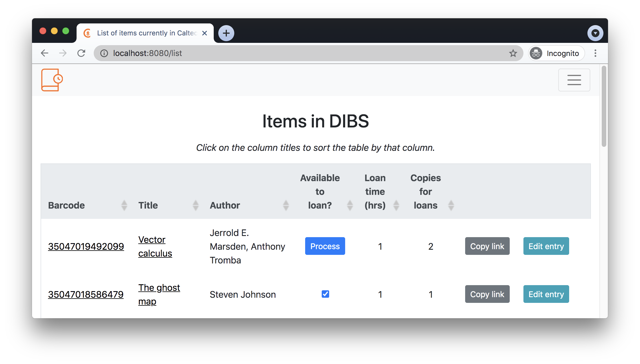Open a new browser tab
The height and width of the screenshot is (364, 640).
pos(226,33)
